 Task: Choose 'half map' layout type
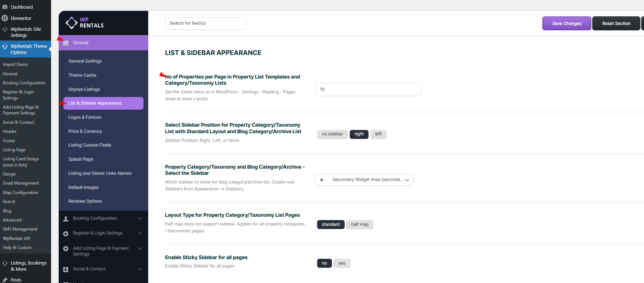coord(360,225)
